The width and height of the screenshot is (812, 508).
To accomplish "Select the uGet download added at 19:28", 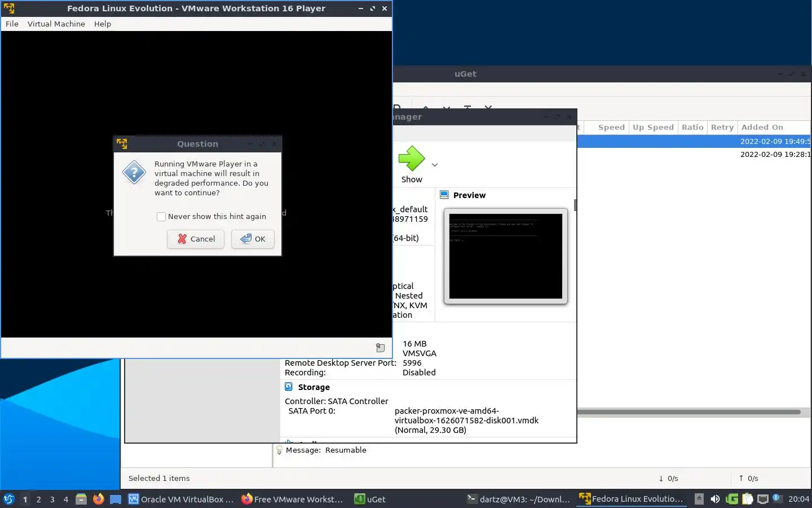I will (694, 155).
